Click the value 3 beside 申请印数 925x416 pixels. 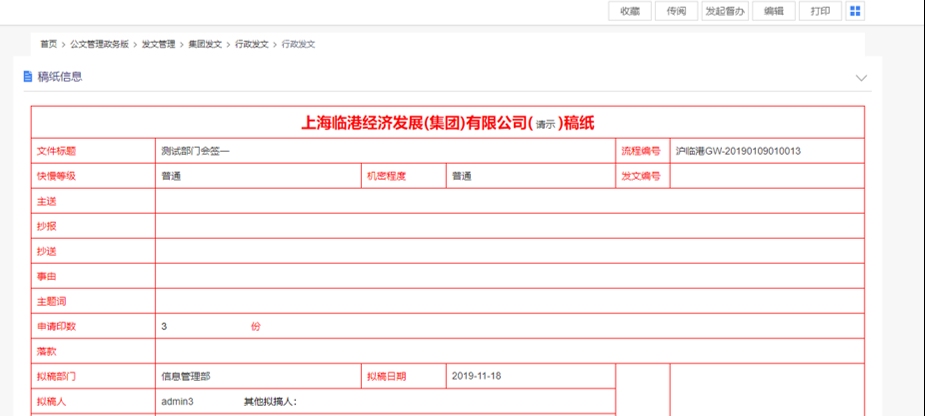164,326
